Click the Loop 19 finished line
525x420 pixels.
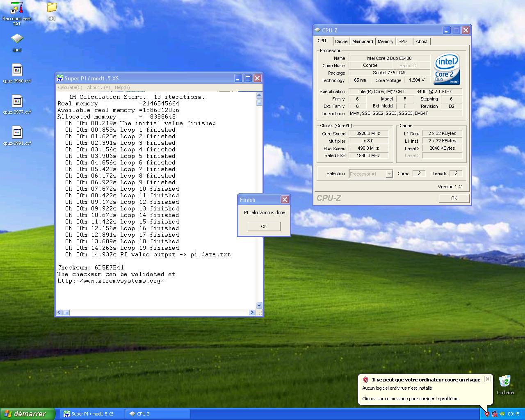(x=122, y=248)
